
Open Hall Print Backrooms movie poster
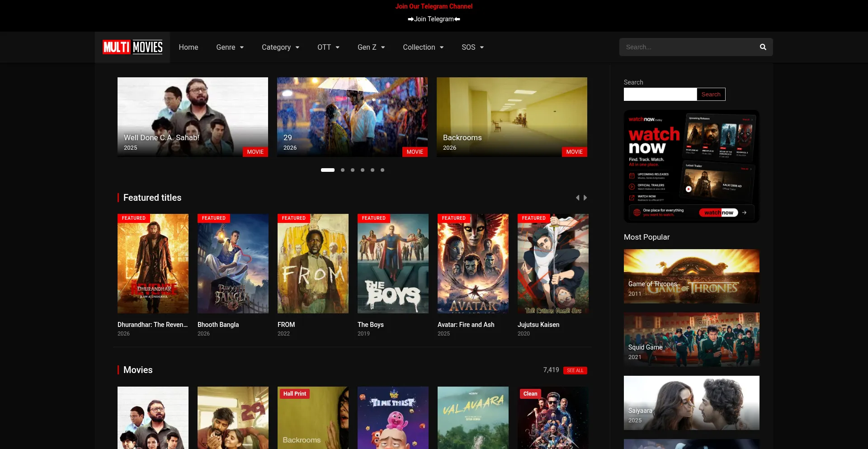(x=313, y=418)
